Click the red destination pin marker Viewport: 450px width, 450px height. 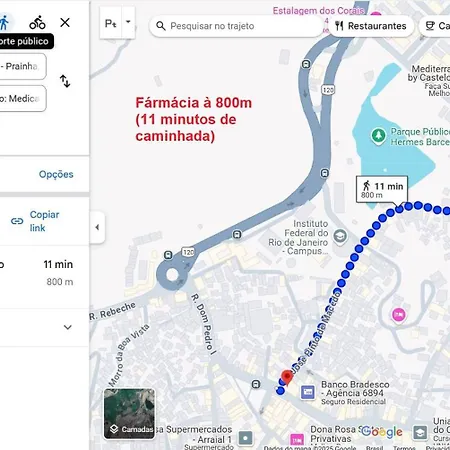[287, 377]
